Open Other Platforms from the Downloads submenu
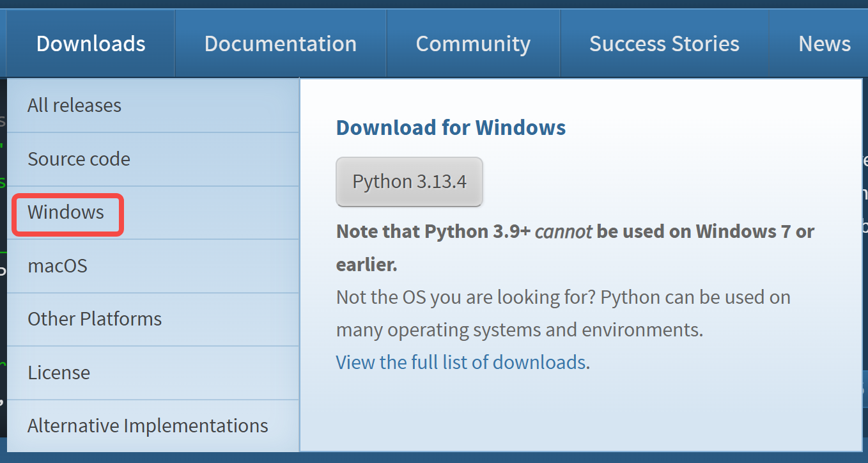Viewport: 868px width, 463px height. click(x=153, y=319)
